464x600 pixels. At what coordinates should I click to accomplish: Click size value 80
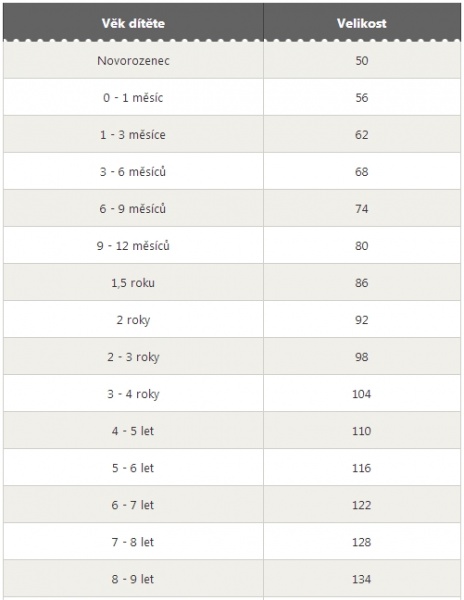point(361,246)
